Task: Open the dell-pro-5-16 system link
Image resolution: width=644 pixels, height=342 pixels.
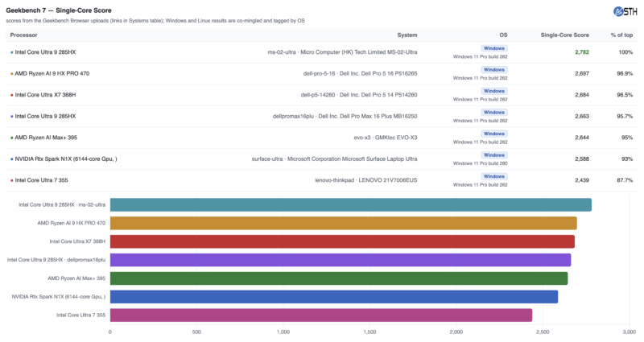Action: [360, 73]
